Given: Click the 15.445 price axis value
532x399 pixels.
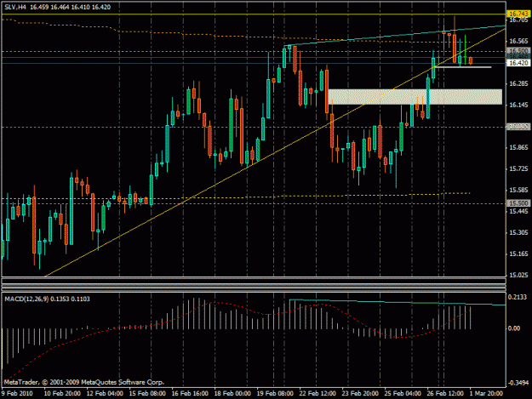Looking at the screenshot, I should [518, 211].
